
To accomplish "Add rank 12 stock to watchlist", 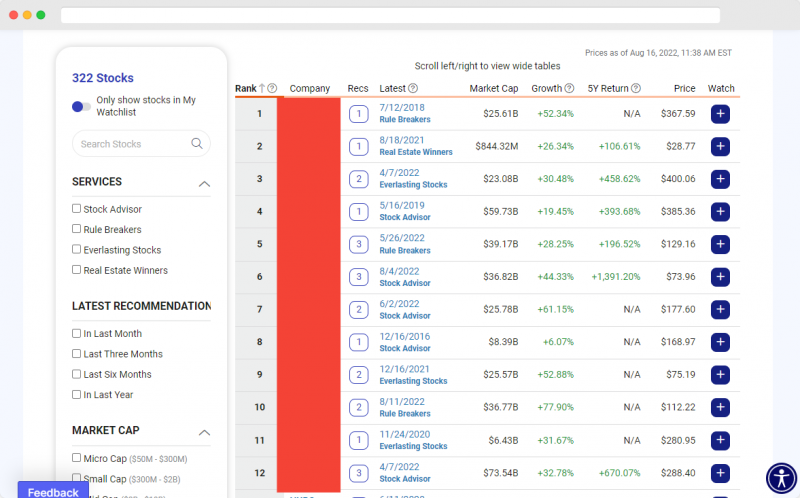I will (720, 473).
